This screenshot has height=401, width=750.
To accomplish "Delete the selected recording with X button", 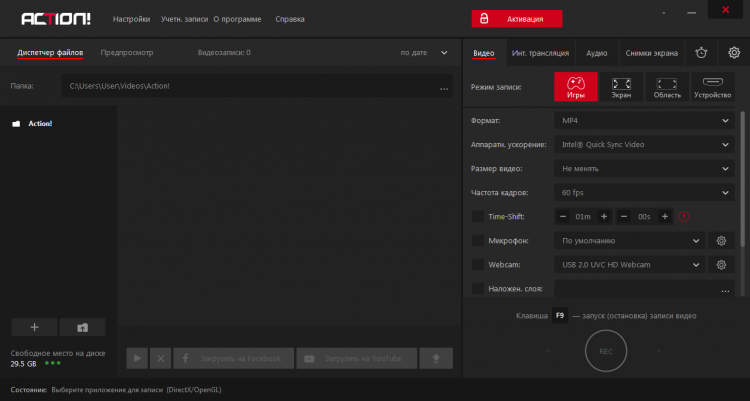I will 161,358.
